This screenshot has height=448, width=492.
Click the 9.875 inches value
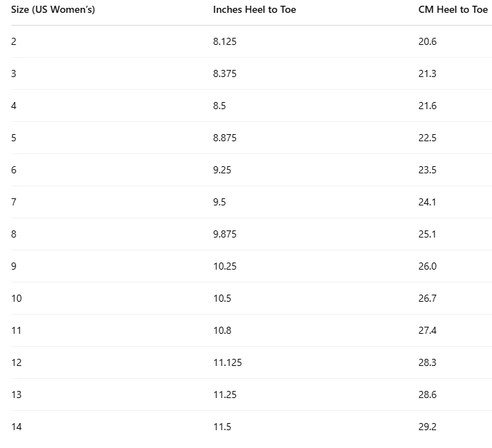pyautogui.click(x=225, y=234)
